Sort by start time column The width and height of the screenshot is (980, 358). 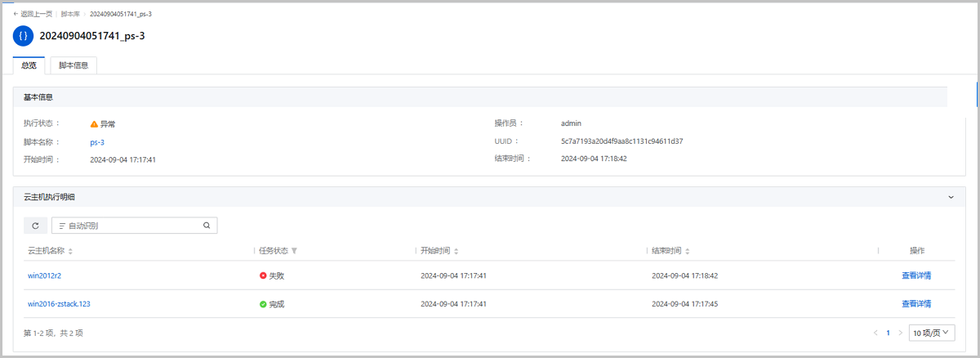[x=456, y=251]
